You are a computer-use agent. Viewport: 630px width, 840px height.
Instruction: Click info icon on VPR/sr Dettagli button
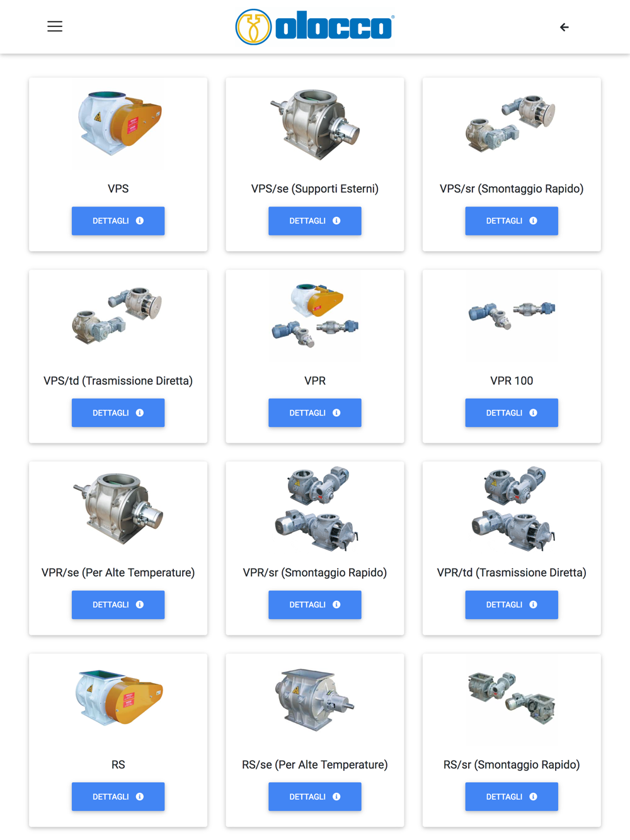(x=336, y=604)
